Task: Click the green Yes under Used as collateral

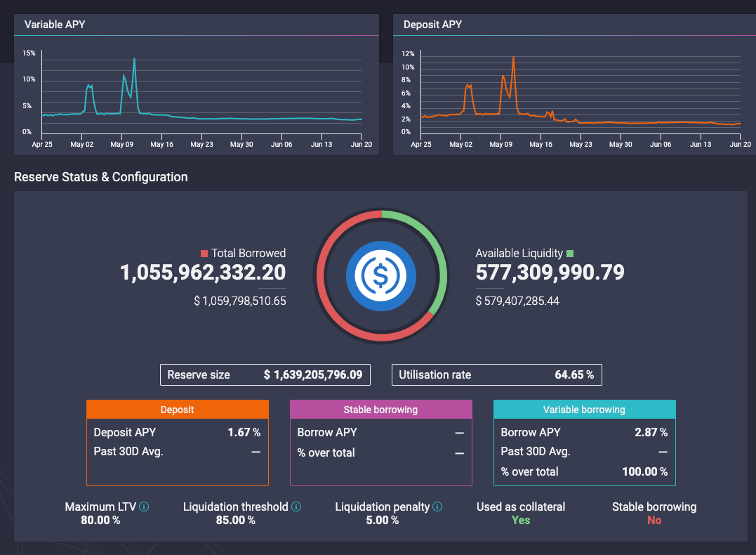Action: coord(521,521)
